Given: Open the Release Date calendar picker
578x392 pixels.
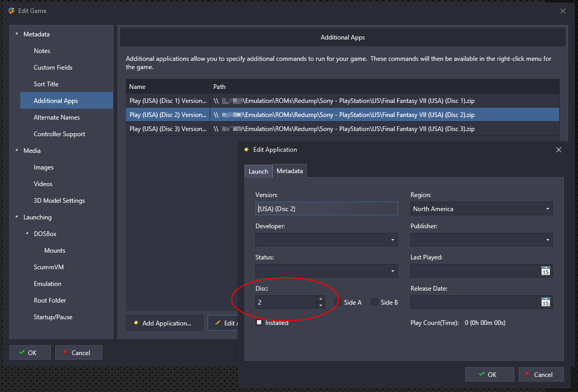Looking at the screenshot, I should (546, 303).
